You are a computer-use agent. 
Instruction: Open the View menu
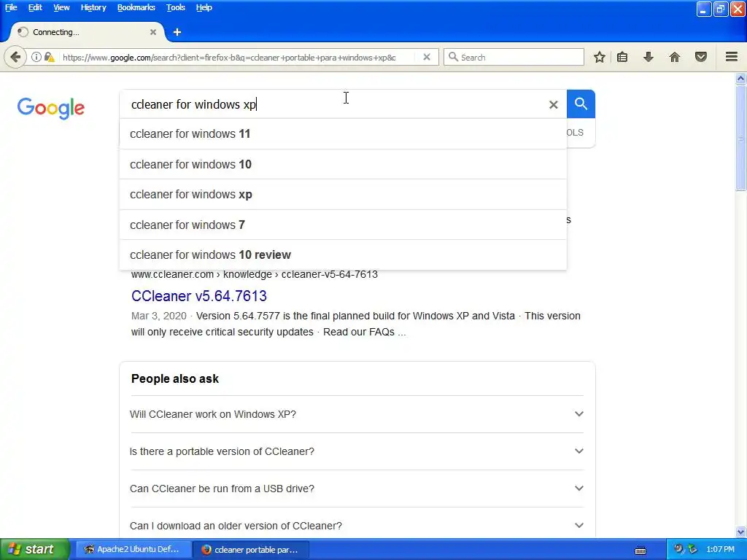coord(61,7)
